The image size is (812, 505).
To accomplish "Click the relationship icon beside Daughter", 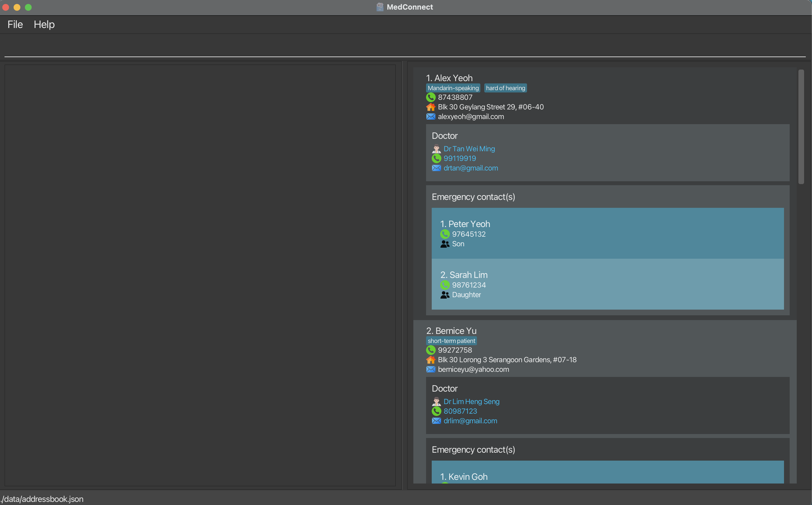I will pos(445,295).
